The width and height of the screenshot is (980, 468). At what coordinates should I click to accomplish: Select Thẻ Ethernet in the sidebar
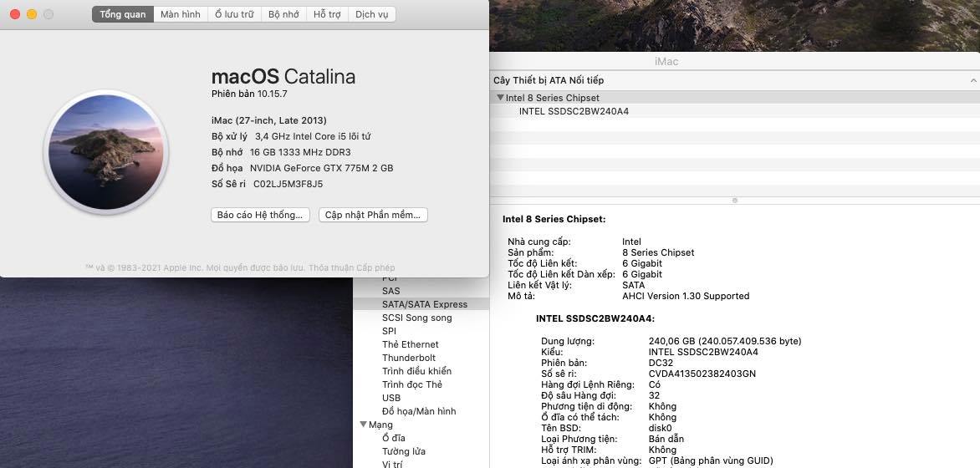coord(410,344)
